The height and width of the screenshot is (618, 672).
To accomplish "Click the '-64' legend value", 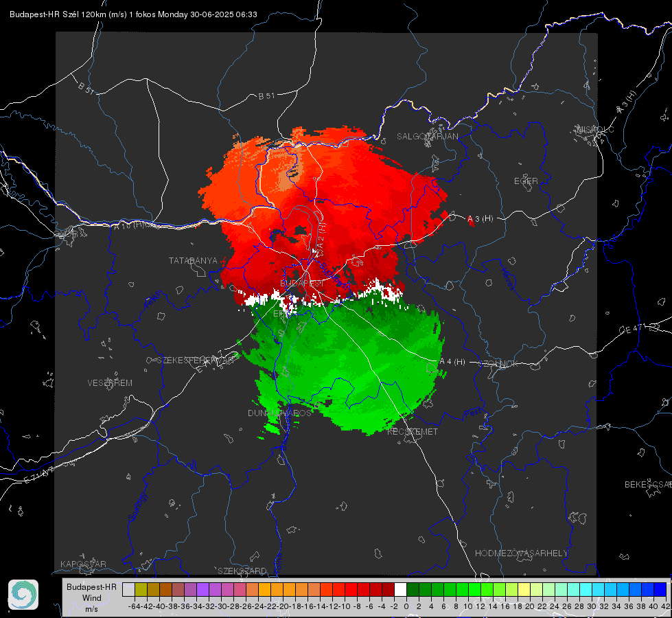I will point(135,606).
